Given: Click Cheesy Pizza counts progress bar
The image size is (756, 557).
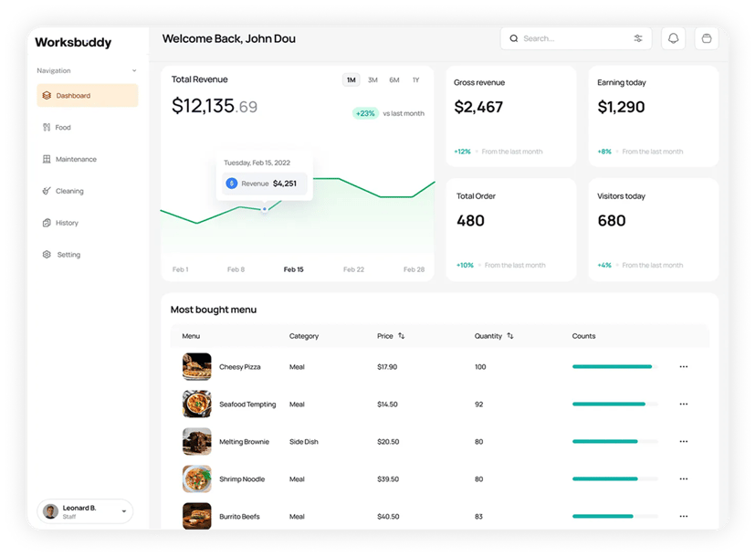Looking at the screenshot, I should (615, 367).
